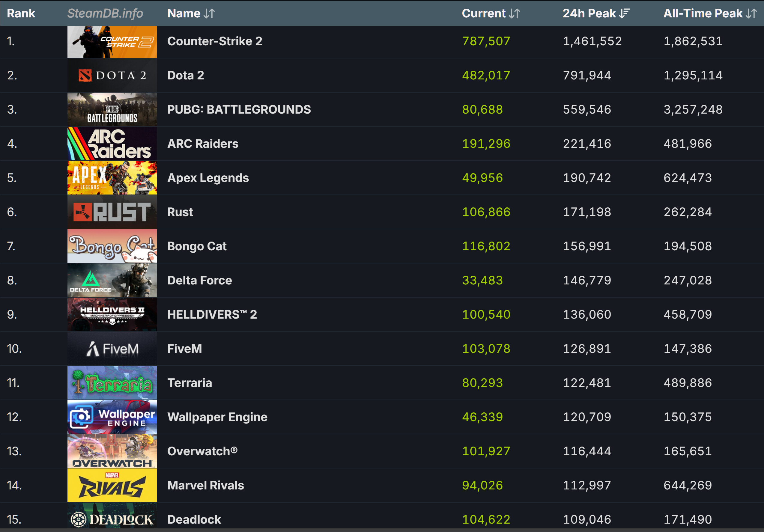Select current players value 33,483

[x=482, y=281]
